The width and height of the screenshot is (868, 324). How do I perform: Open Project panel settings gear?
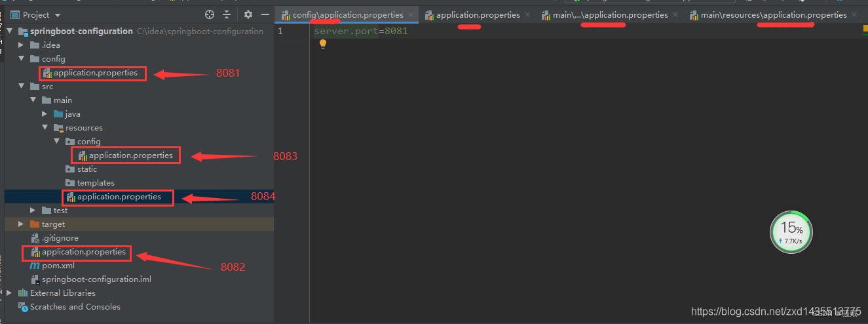[x=248, y=14]
